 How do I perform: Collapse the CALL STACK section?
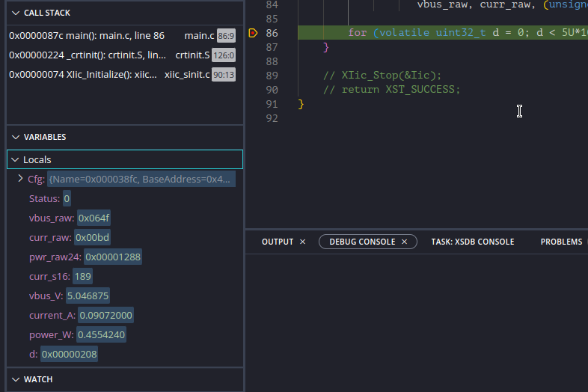coord(16,13)
